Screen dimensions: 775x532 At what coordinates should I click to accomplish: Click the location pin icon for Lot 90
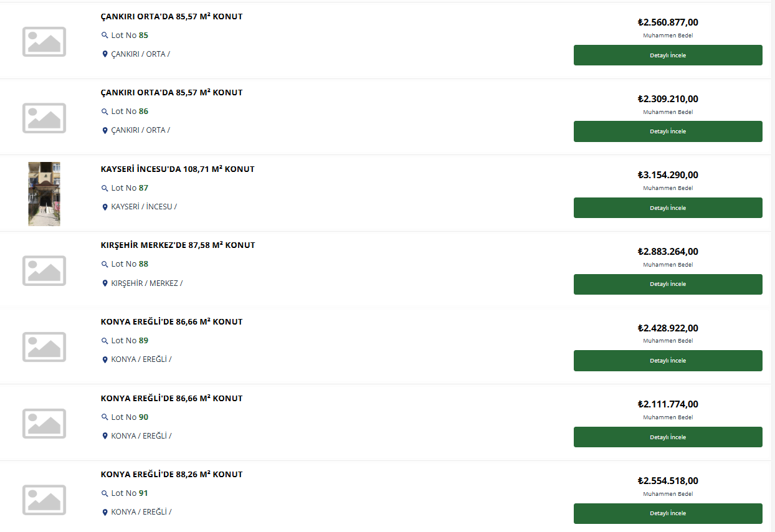pyautogui.click(x=105, y=436)
